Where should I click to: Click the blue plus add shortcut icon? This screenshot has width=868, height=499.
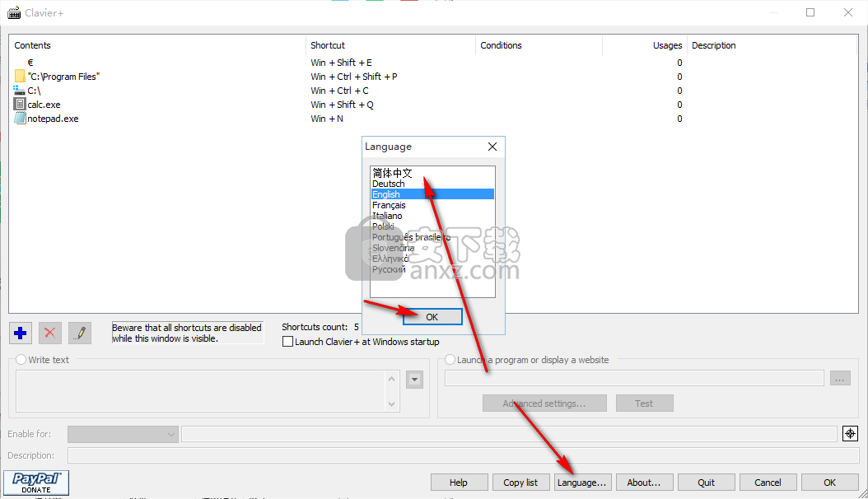pyautogui.click(x=21, y=333)
